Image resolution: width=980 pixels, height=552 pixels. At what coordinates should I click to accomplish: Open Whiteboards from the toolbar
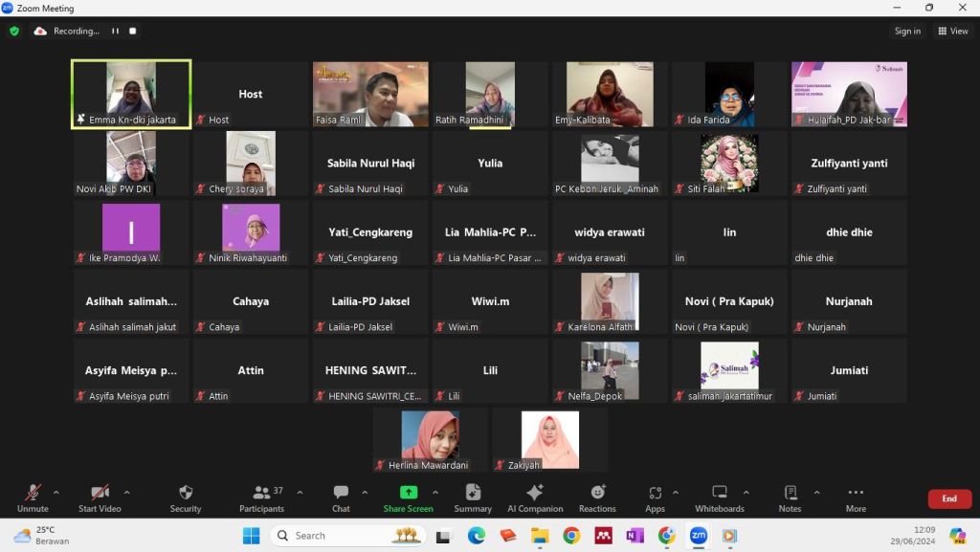719,493
